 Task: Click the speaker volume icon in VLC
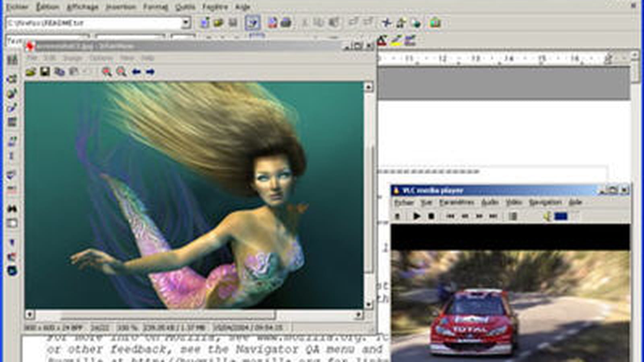pyautogui.click(x=547, y=216)
